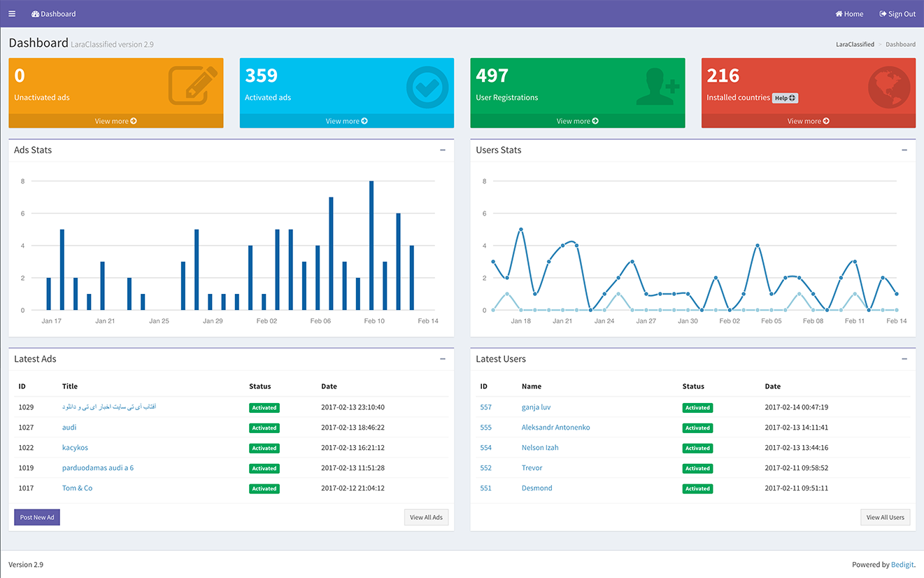Open the ad titled kacykos
The width and height of the screenshot is (924, 578).
point(75,448)
